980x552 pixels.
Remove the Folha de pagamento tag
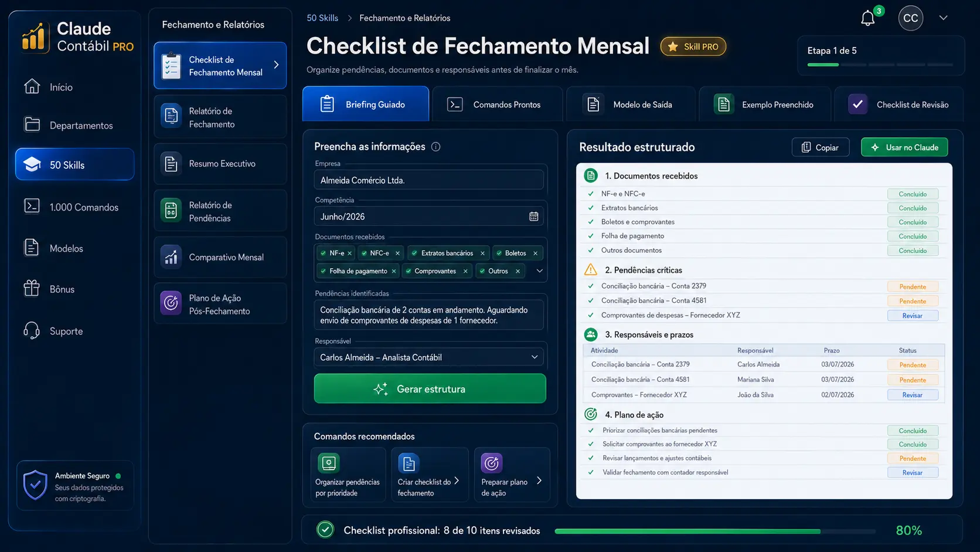click(x=394, y=271)
